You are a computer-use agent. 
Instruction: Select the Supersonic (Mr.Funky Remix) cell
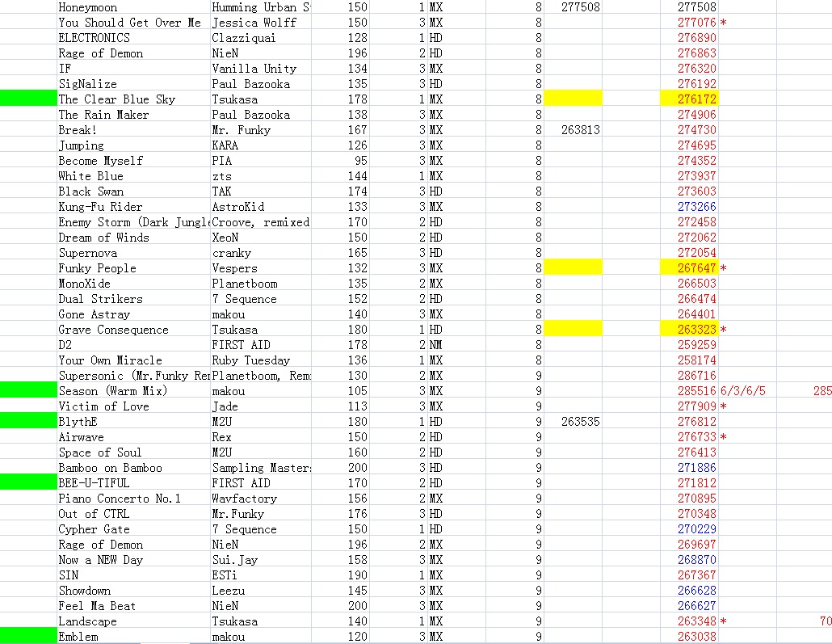(x=133, y=376)
